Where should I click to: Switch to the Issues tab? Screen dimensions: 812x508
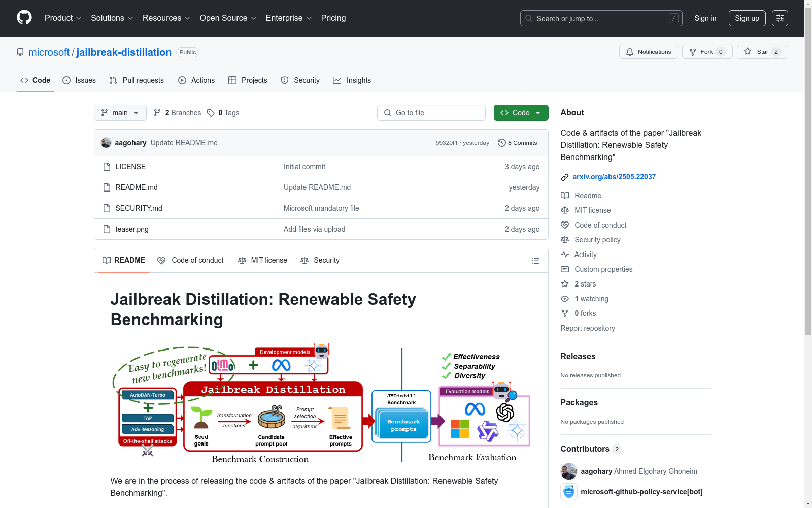[x=79, y=80]
